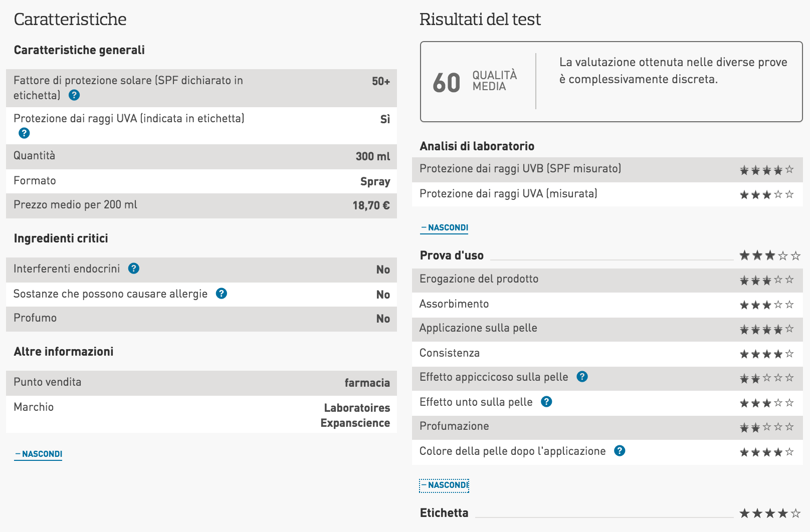Click star rating for Protezione dai raggi UVB
The image size is (810, 532).
[767, 170]
